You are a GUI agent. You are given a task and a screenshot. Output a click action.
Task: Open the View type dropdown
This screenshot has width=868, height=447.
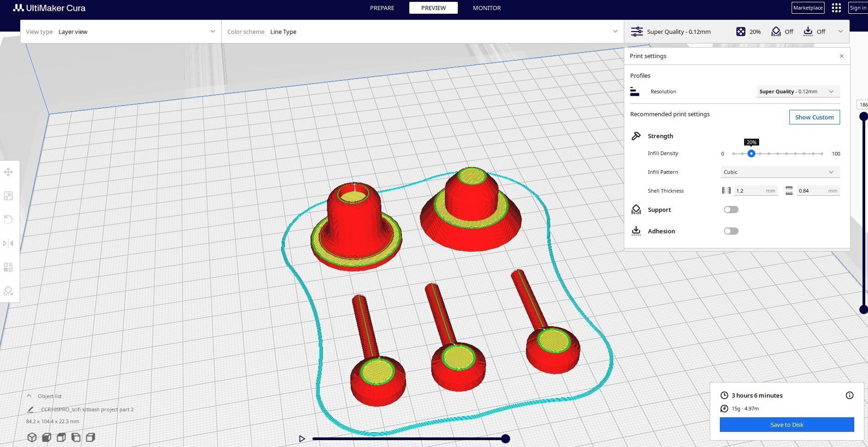coord(121,32)
